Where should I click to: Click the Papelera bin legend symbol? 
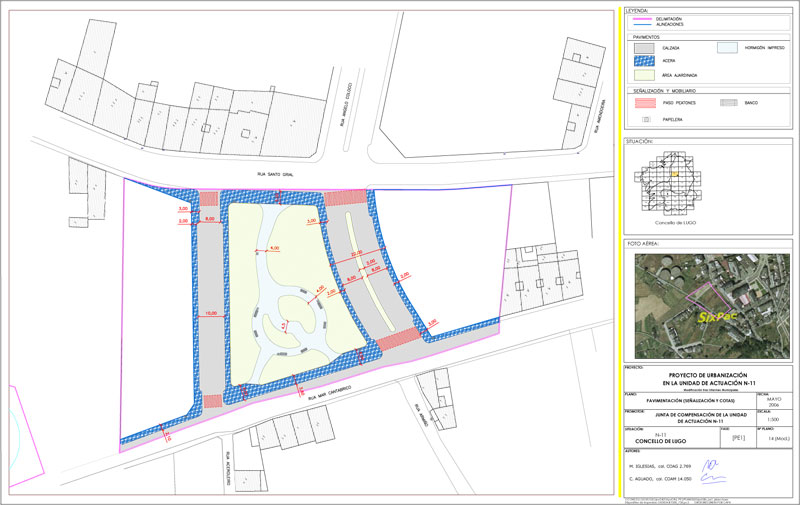pos(645,118)
